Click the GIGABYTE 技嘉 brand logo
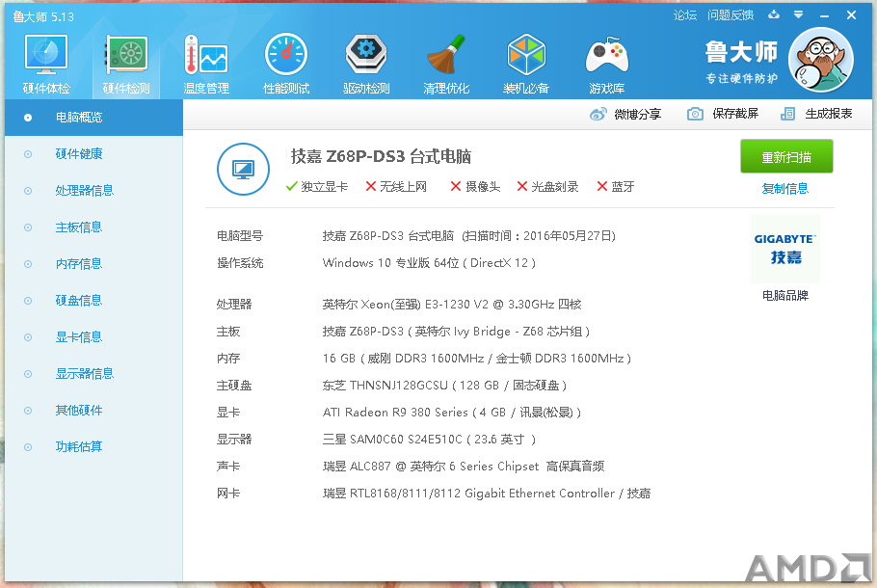Viewport: 877px width, 588px height. pos(785,249)
